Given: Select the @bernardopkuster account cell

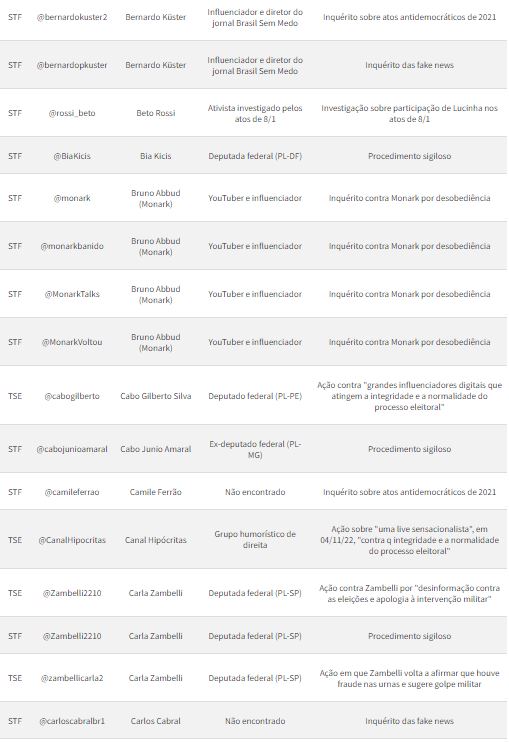Looking at the screenshot, I should coord(72,65).
